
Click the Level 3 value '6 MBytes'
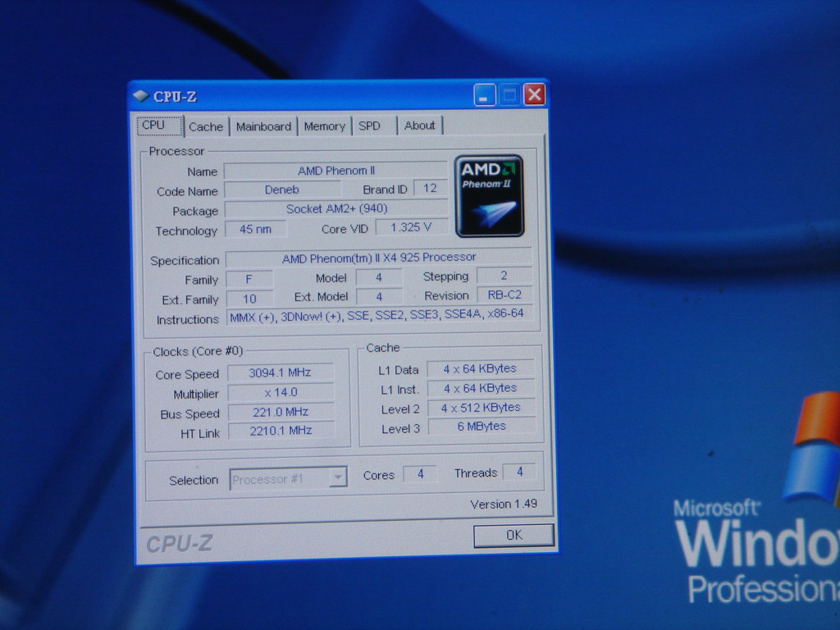[482, 427]
